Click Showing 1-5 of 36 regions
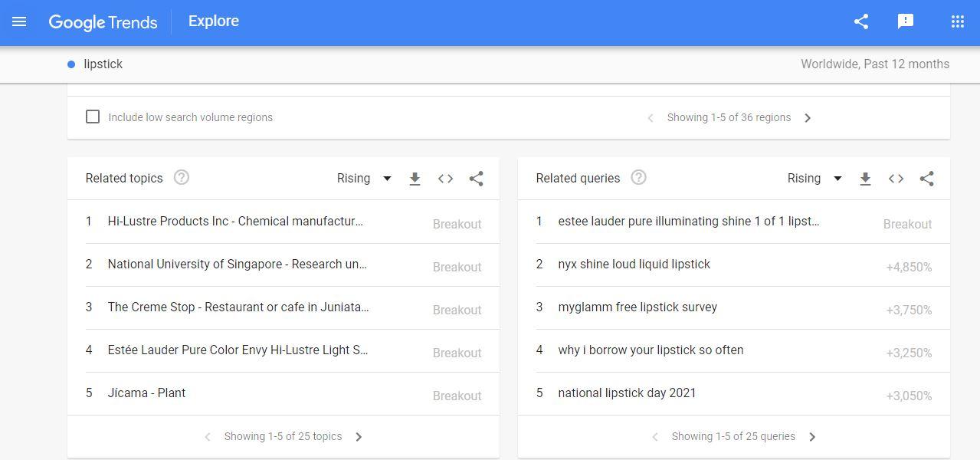Screen dimensions: 980x460 [729, 118]
